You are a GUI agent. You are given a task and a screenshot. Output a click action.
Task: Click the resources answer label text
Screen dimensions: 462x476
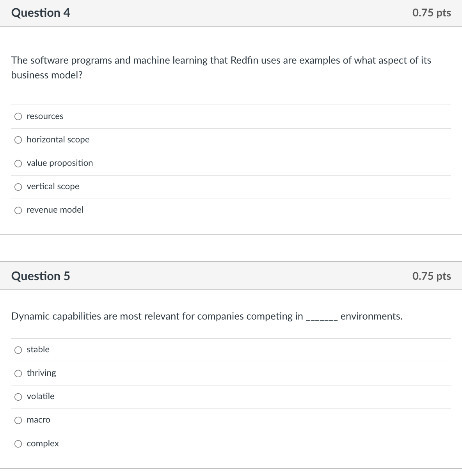(44, 116)
